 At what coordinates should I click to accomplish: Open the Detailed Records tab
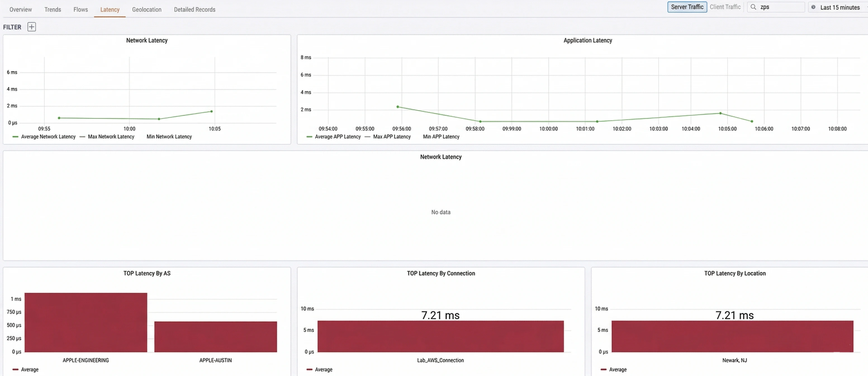(x=195, y=9)
